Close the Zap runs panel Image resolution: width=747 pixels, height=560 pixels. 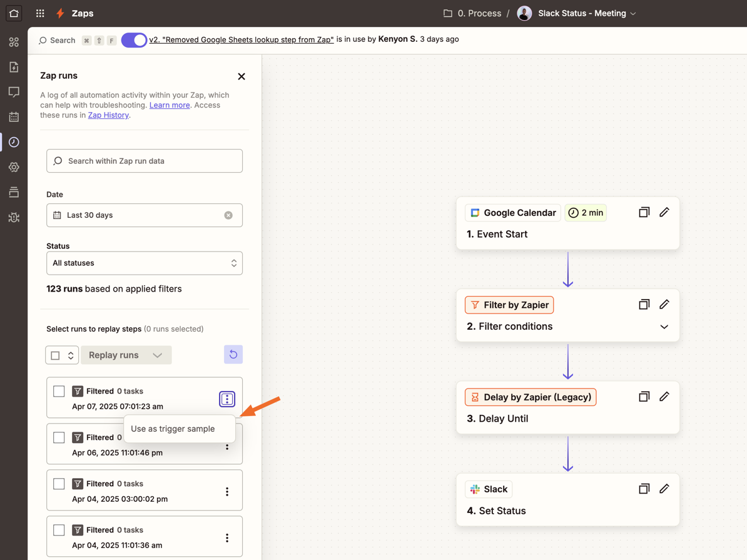coord(241,76)
